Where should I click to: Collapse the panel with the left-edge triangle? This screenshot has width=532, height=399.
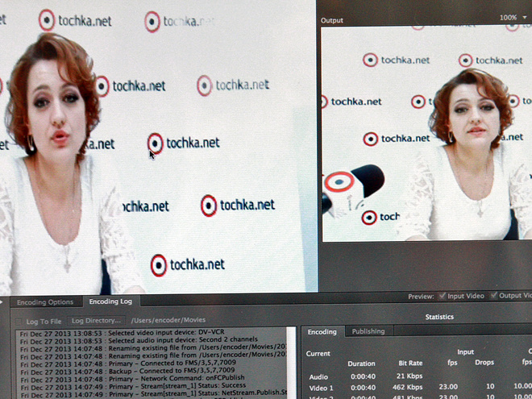(x=2, y=301)
